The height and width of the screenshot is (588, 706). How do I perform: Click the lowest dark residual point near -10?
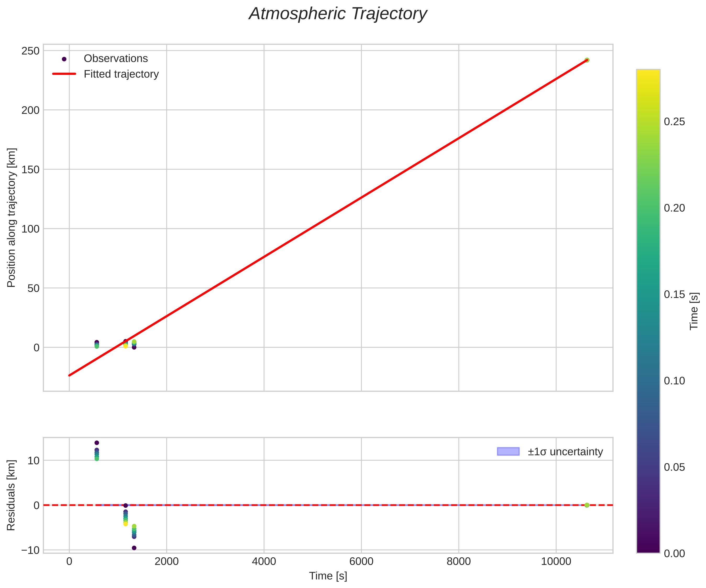(134, 548)
